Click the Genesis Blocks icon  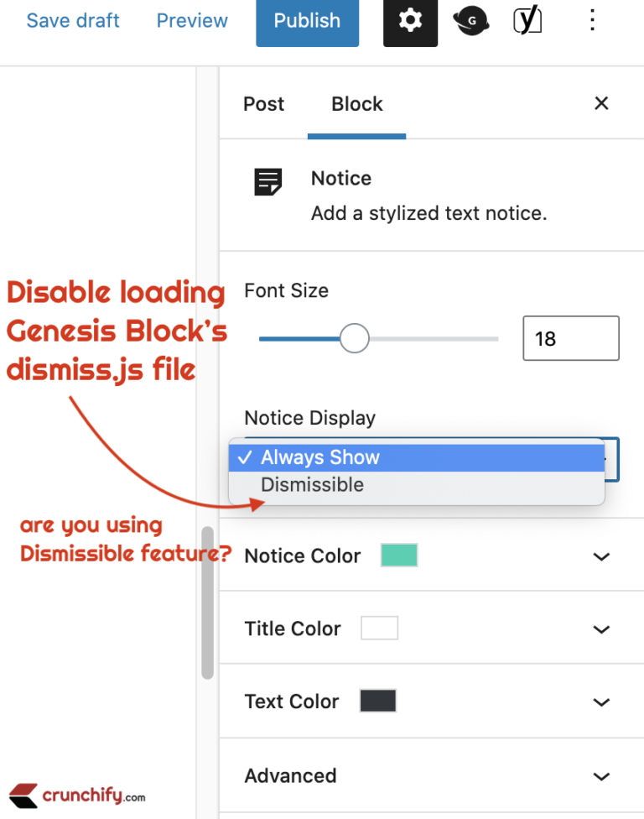click(470, 21)
